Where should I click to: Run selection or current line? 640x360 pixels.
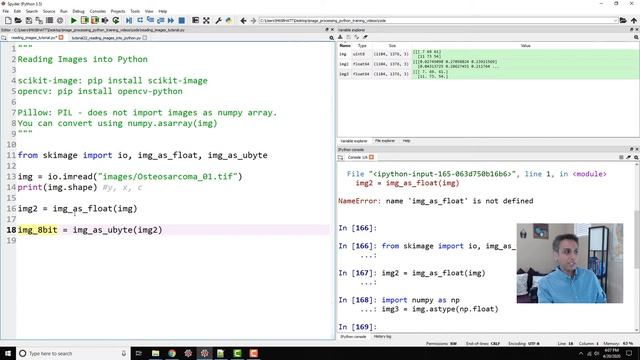pyautogui.click(x=105, y=20)
